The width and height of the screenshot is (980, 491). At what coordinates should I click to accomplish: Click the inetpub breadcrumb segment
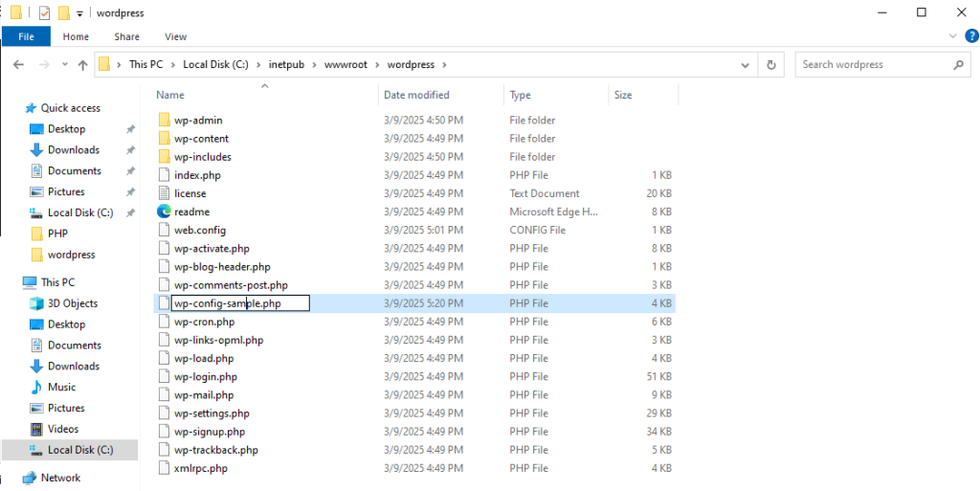286,64
